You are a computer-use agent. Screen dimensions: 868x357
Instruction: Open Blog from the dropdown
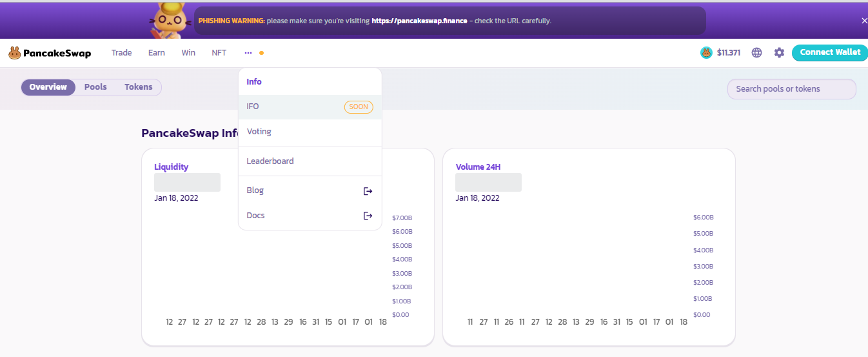click(x=310, y=190)
